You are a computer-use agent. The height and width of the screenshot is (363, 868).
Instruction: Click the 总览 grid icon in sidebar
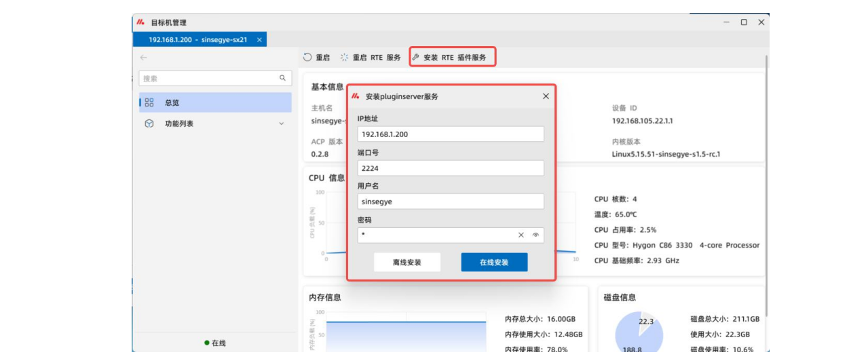click(x=149, y=103)
